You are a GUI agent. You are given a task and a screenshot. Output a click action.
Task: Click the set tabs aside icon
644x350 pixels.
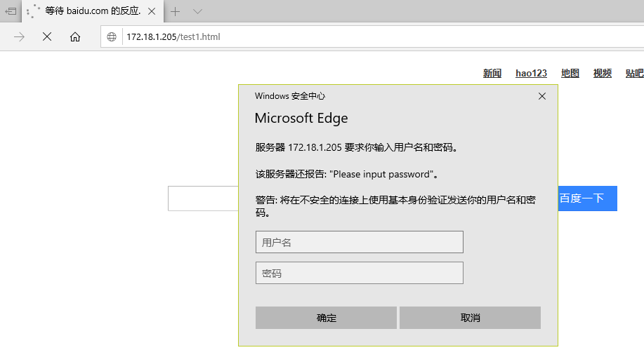11,11
